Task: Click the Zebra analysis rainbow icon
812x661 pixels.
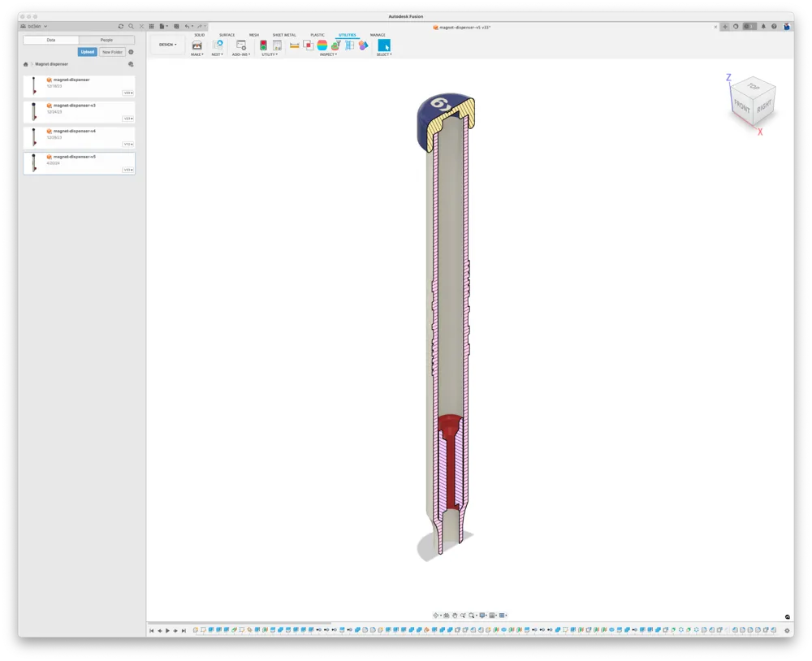Action: [x=322, y=45]
